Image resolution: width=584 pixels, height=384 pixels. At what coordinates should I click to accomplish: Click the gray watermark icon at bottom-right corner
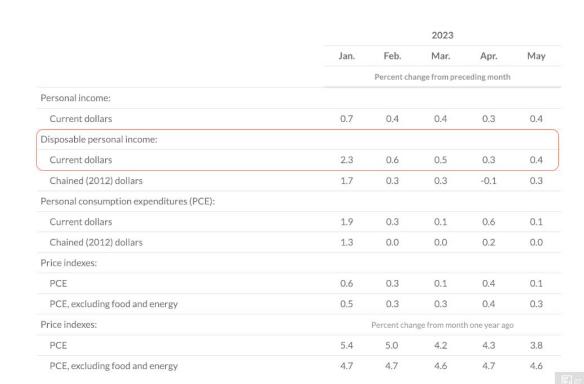coord(569,378)
